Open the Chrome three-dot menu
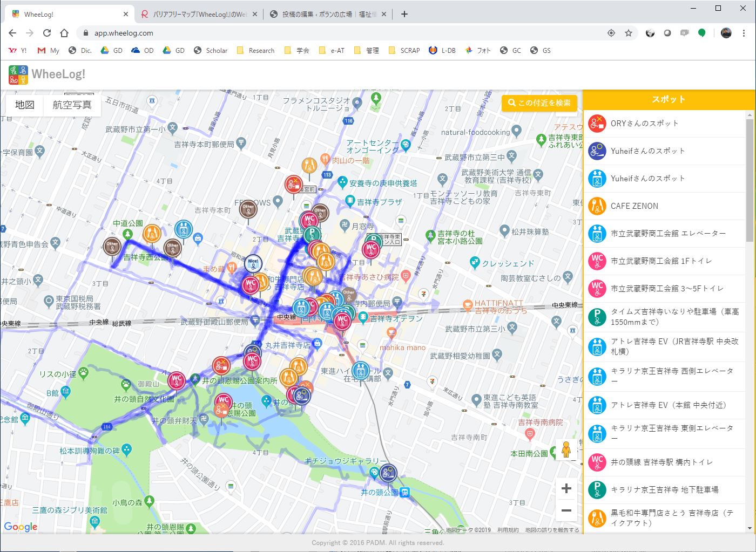The image size is (756, 552). [745, 33]
